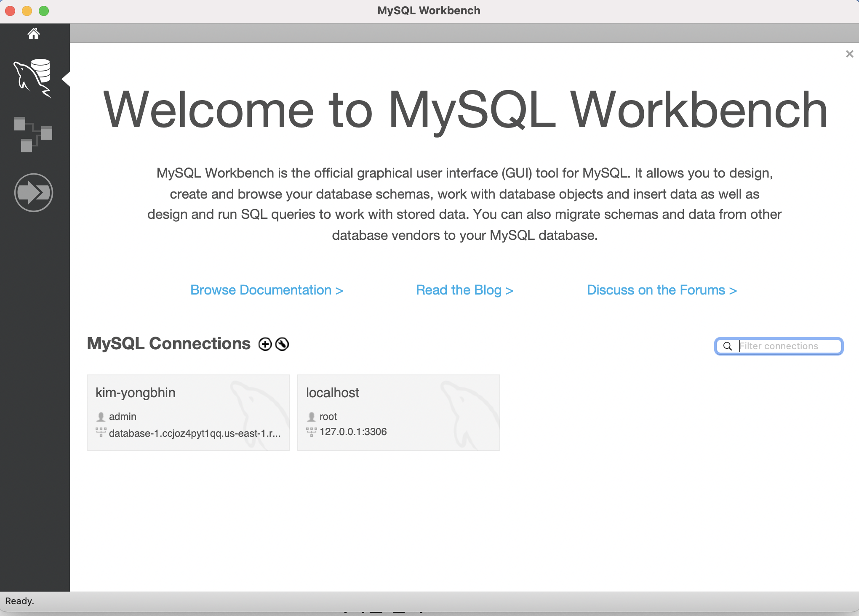
Task: Close the welcome panel with the X
Action: (849, 54)
